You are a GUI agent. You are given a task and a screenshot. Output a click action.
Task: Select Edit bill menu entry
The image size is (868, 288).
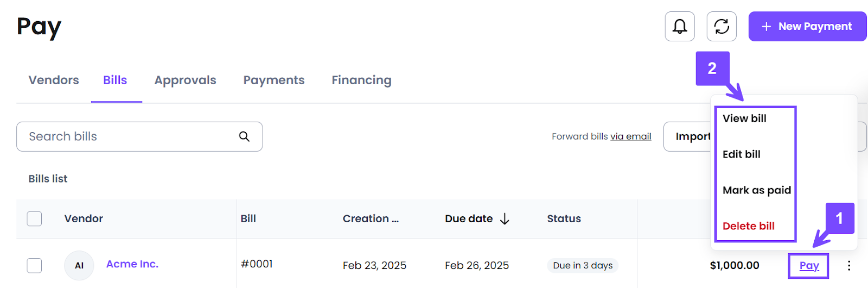point(742,154)
